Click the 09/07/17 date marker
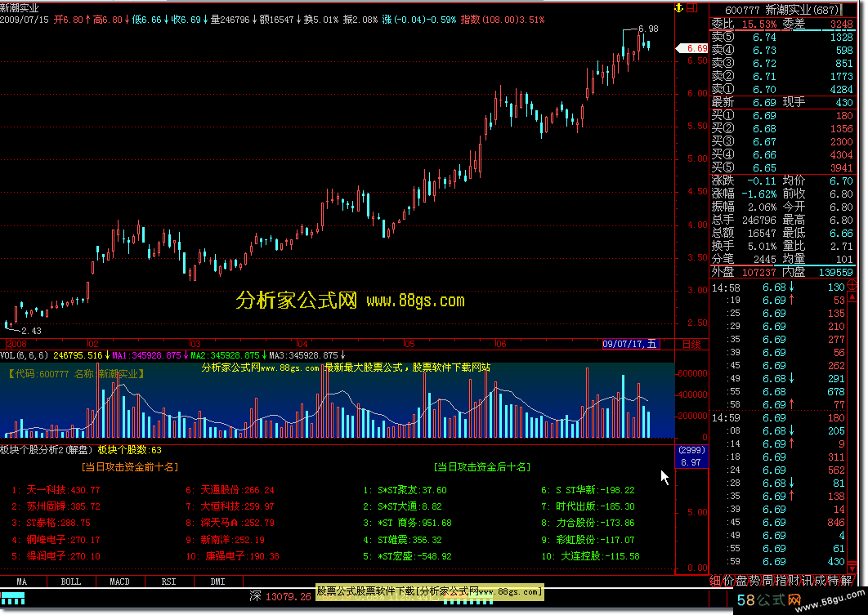 click(629, 344)
